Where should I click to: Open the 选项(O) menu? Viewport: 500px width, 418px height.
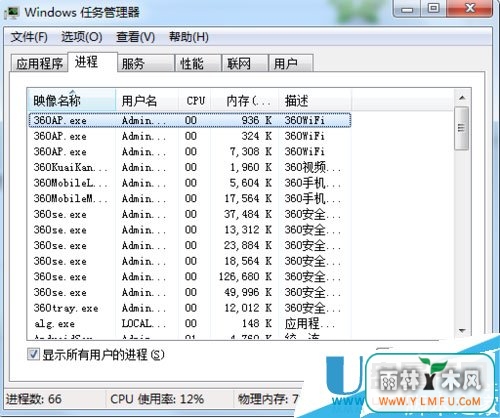click(82, 37)
